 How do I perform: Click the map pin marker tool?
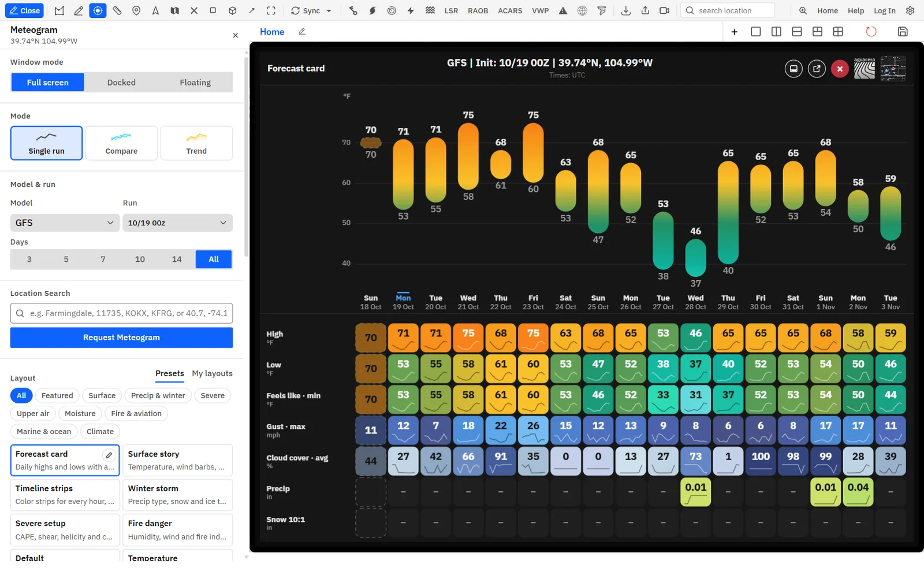pyautogui.click(x=136, y=10)
